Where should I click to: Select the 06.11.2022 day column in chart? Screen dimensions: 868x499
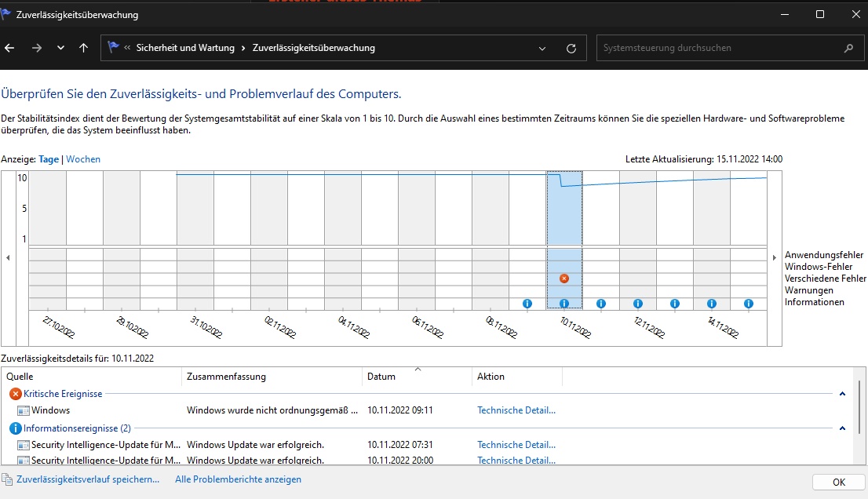[x=417, y=240]
